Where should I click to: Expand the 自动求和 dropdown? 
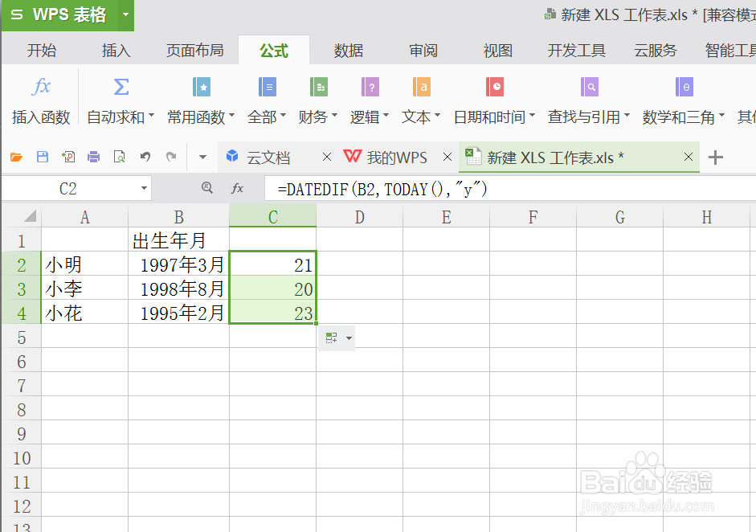click(x=151, y=115)
